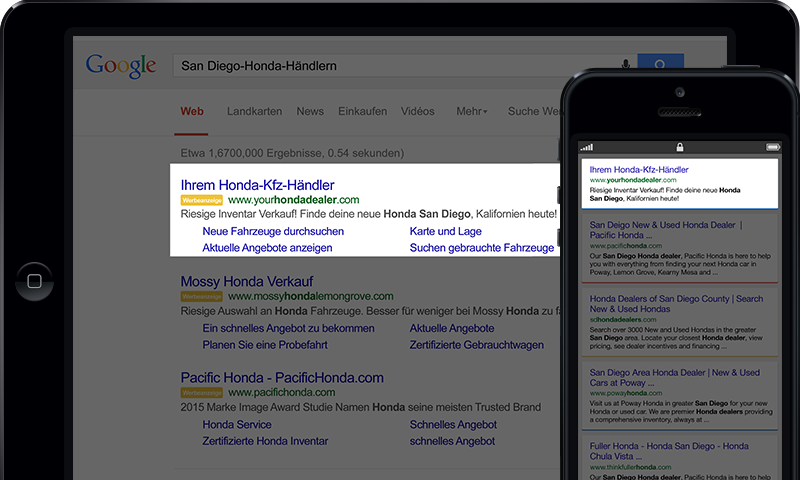Open the capitalized Schnelles Angebot sitelink
Screen dimensions: 800x480
(453, 424)
